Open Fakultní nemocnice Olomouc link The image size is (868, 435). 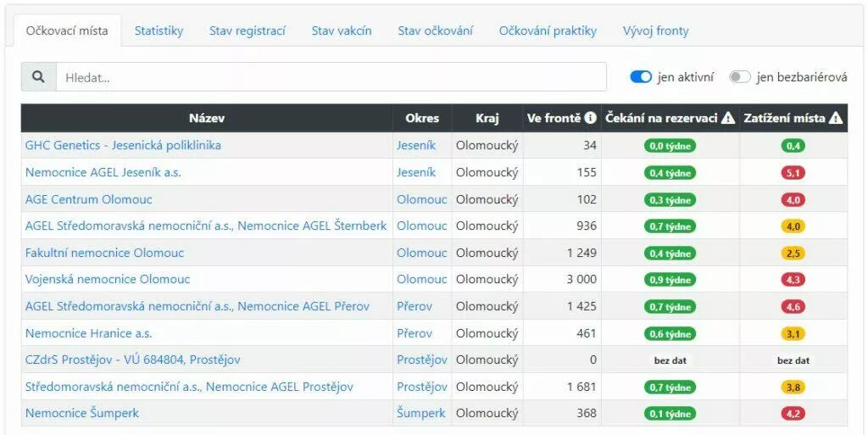pos(104,253)
